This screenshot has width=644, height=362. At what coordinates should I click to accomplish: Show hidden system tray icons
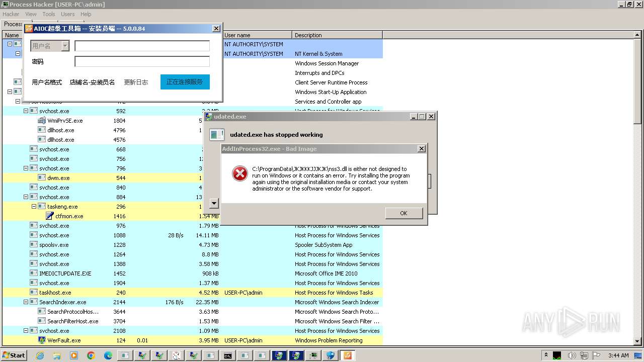pos(546,355)
